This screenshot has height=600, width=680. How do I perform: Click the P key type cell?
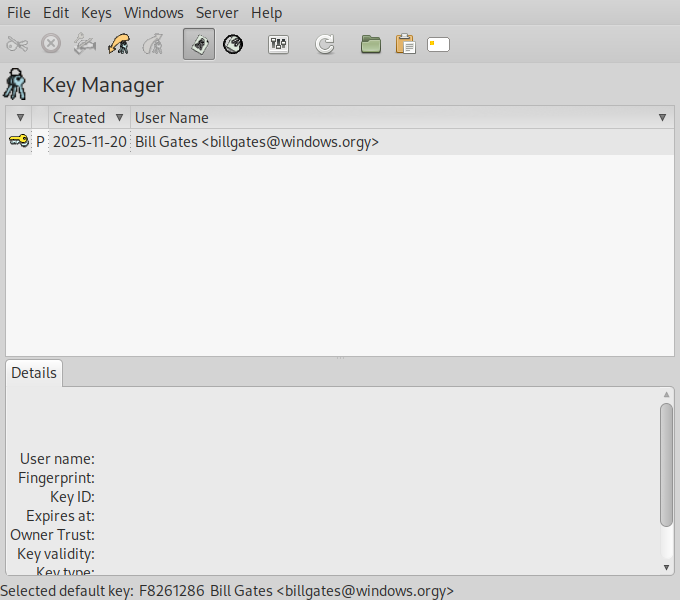point(40,142)
